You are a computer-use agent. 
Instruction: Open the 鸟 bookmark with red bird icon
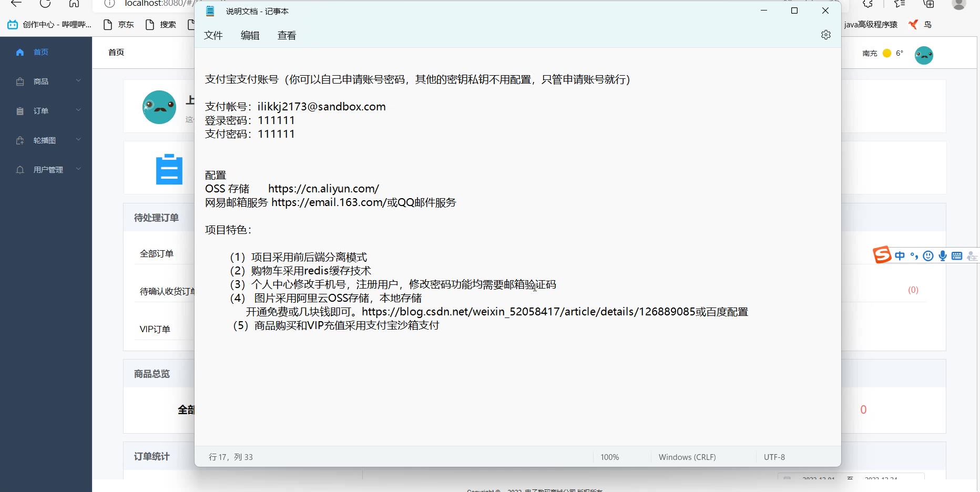(x=920, y=24)
